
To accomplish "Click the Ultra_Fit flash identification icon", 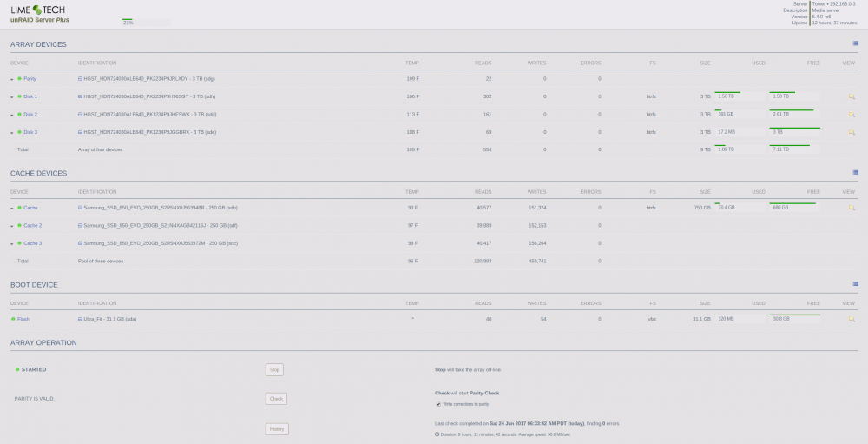I will 80,319.
